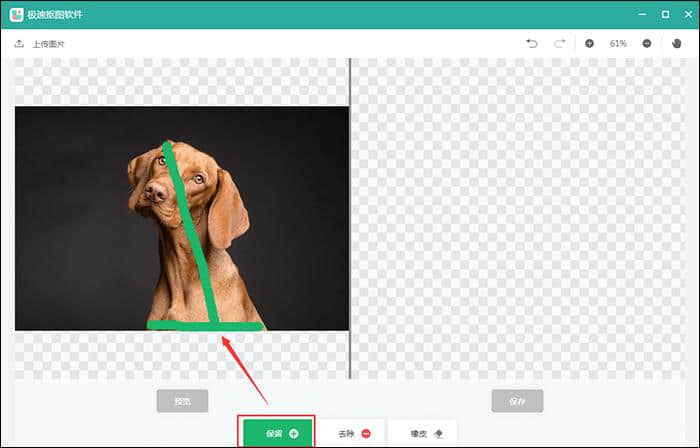Zoom out with the minus icon
This screenshot has width=700, height=448.
point(647,43)
